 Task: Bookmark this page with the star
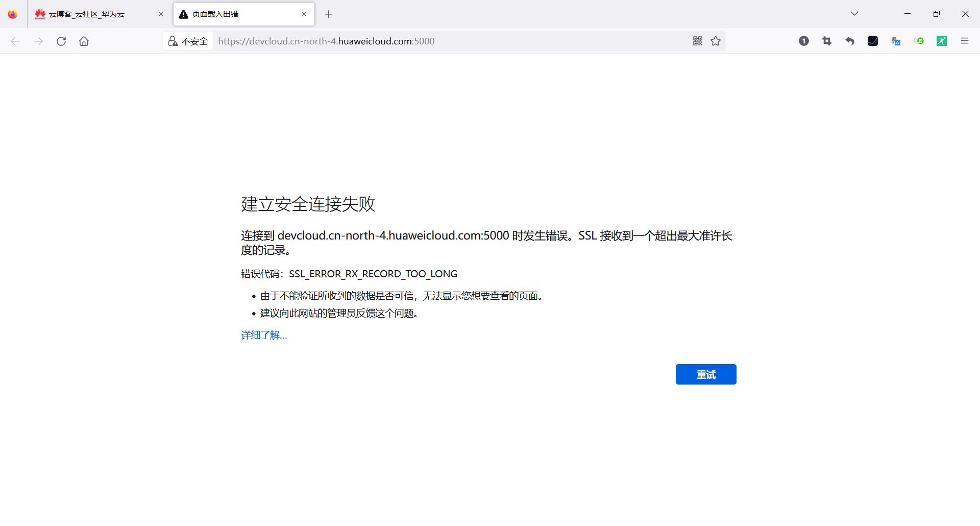point(716,41)
